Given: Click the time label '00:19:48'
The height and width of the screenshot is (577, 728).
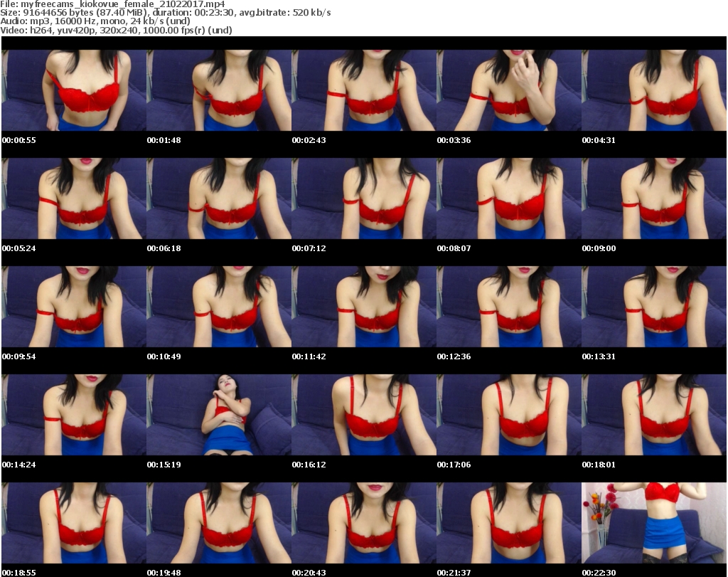Looking at the screenshot, I should pyautogui.click(x=164, y=573).
